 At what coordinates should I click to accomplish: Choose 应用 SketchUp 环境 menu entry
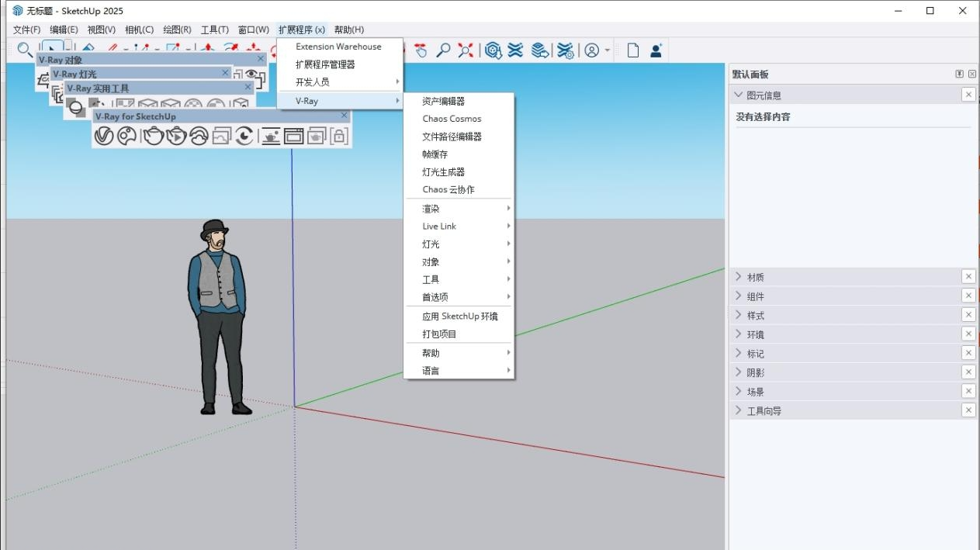[x=459, y=317]
